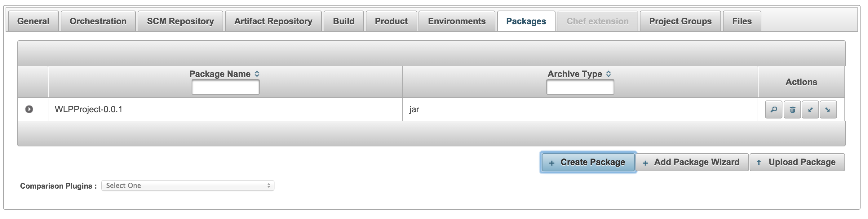Launch the Add Package Wizard
868x219 pixels.
click(692, 163)
